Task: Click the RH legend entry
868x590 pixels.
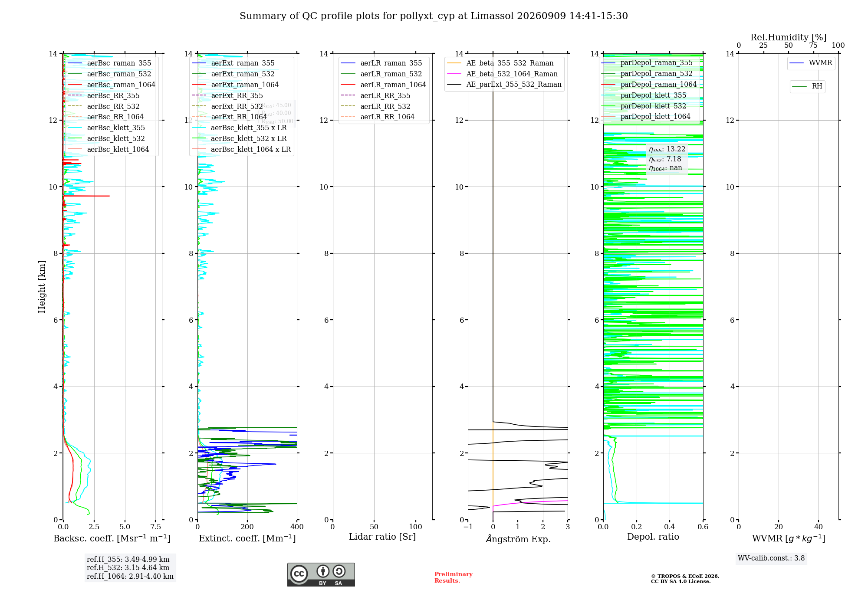Action: [807, 86]
